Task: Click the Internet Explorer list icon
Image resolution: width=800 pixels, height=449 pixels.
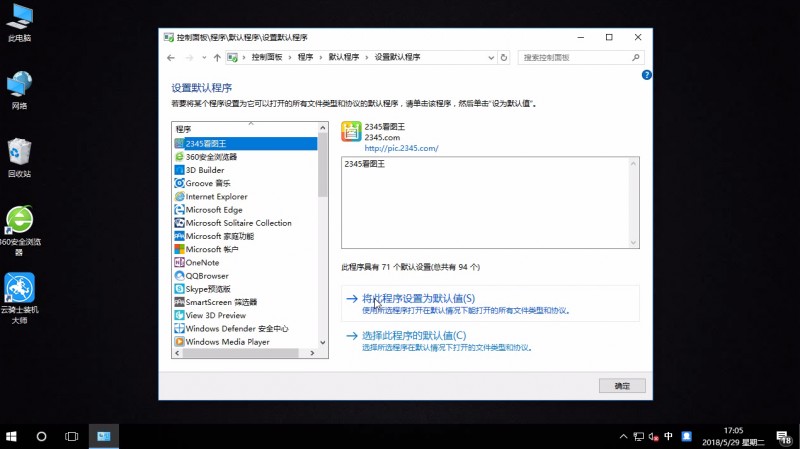Action: (179, 196)
